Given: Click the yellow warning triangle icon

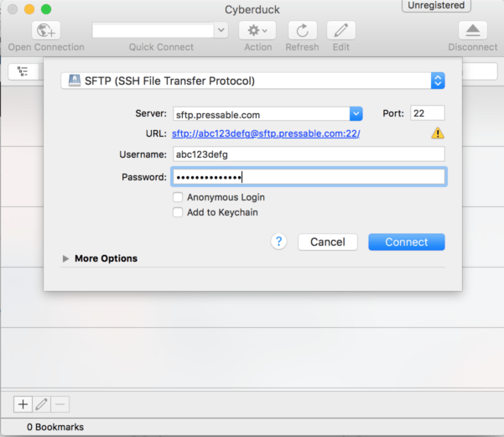Looking at the screenshot, I should click(x=437, y=133).
